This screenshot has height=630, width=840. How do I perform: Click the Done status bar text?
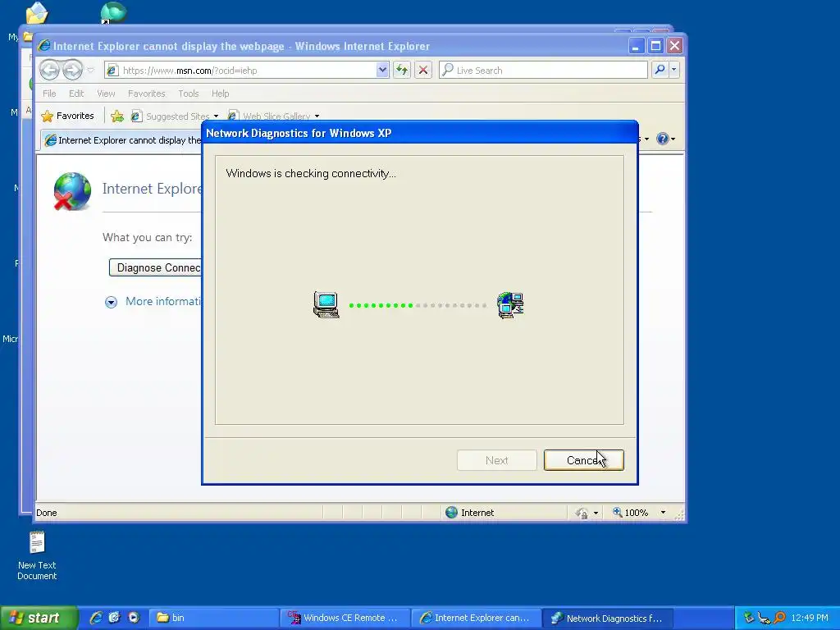pos(47,513)
